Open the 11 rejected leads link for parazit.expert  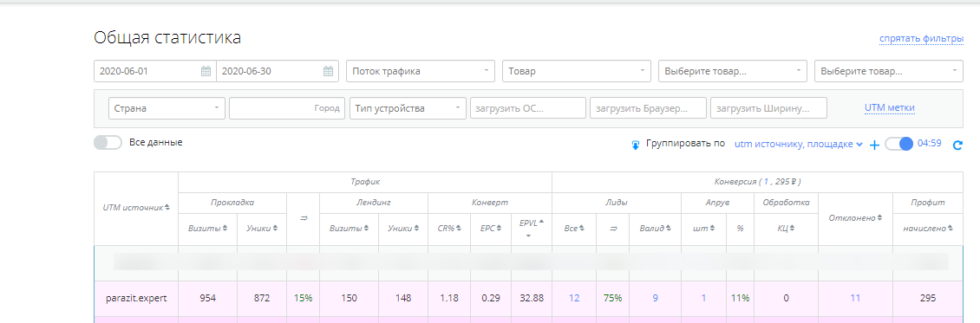pos(855,298)
